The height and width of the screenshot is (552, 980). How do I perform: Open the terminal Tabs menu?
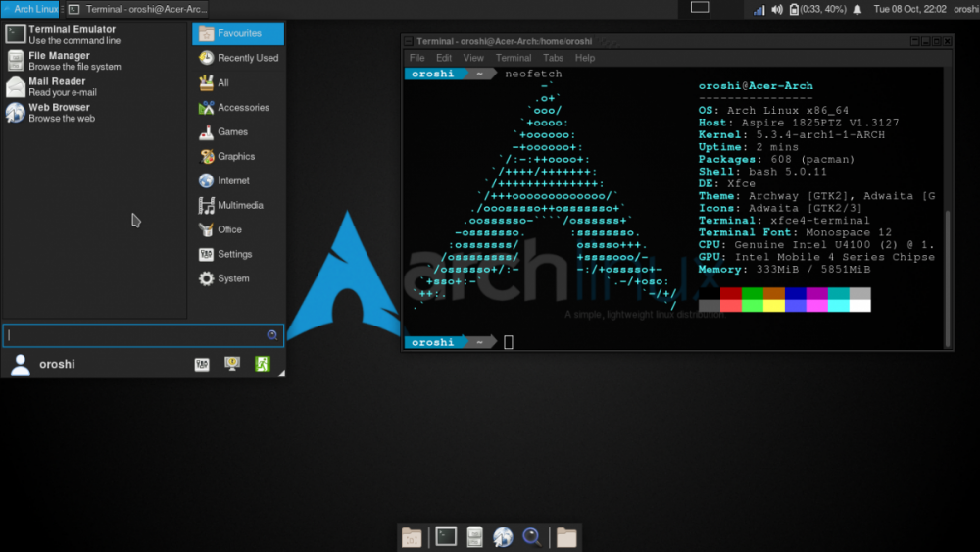pos(553,58)
